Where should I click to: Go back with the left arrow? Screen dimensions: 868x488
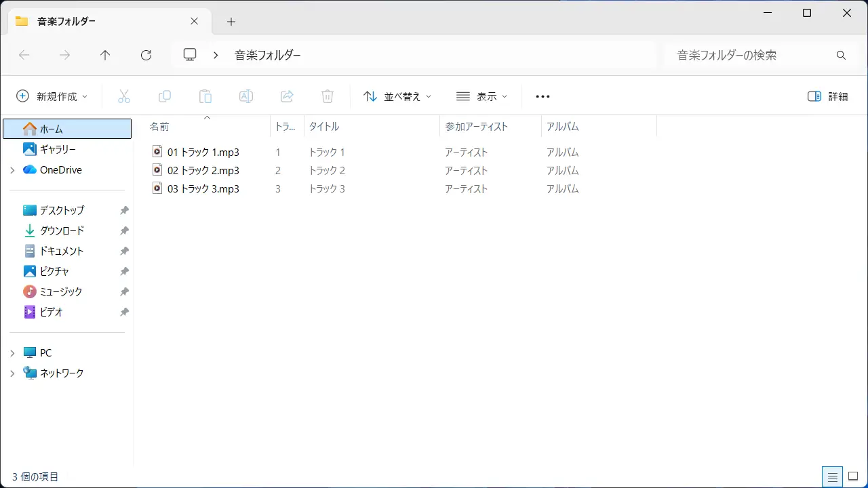tap(24, 56)
